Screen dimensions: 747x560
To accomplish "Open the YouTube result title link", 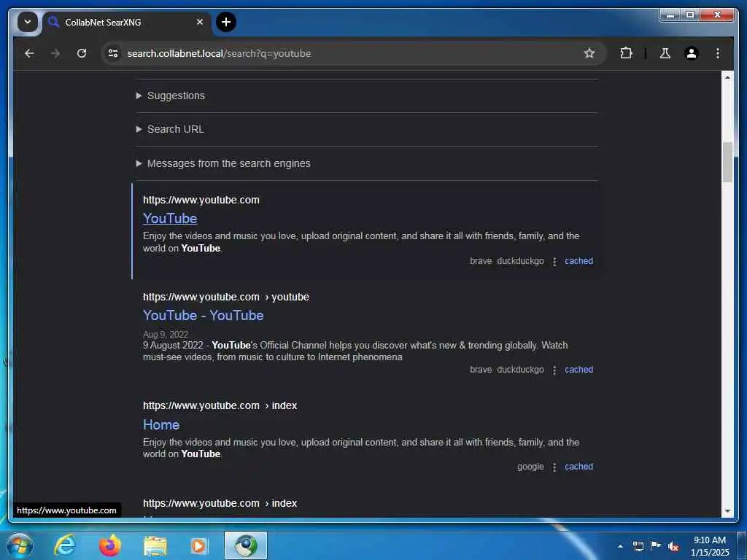I will pos(170,218).
